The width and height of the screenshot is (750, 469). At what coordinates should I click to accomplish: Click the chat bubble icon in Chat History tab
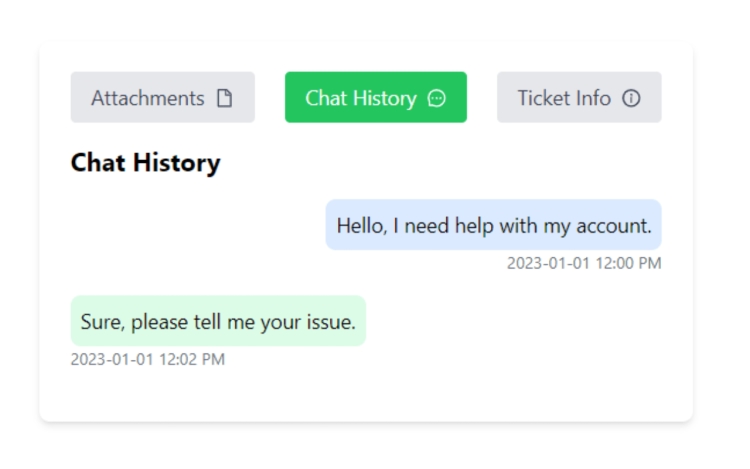click(x=436, y=98)
